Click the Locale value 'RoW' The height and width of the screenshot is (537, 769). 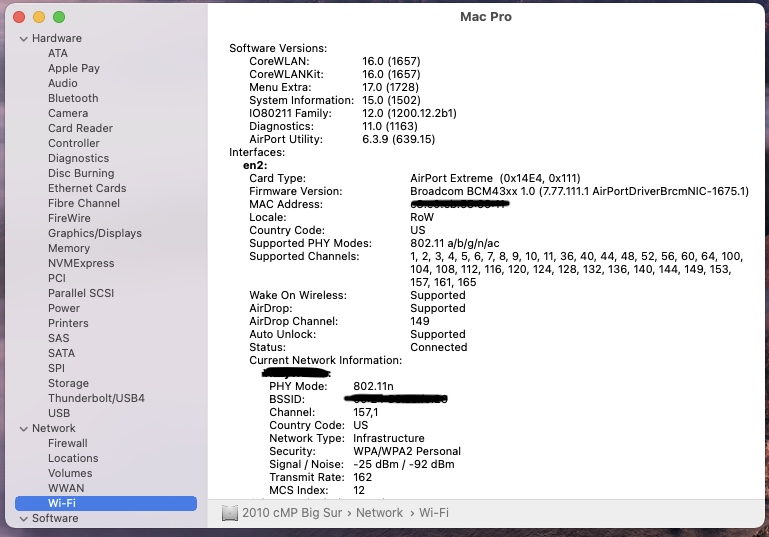click(x=422, y=217)
